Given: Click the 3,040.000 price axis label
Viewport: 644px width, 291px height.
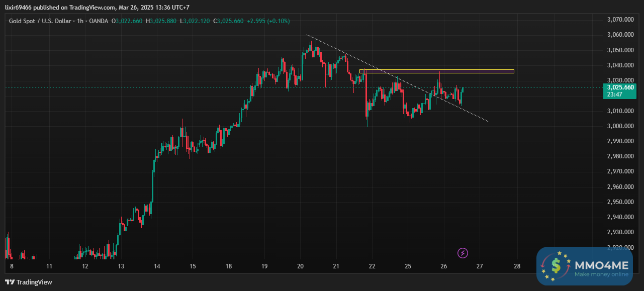Looking at the screenshot, I should pos(620,65).
